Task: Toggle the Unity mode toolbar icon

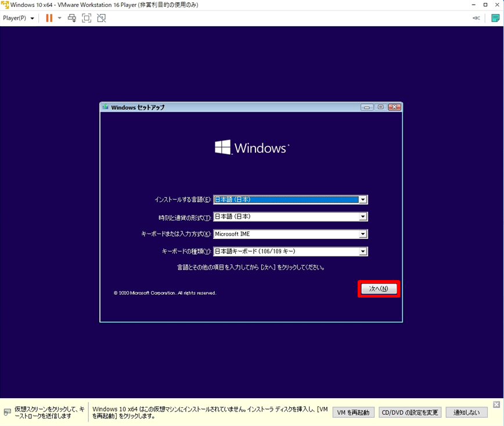Action: pos(101,18)
